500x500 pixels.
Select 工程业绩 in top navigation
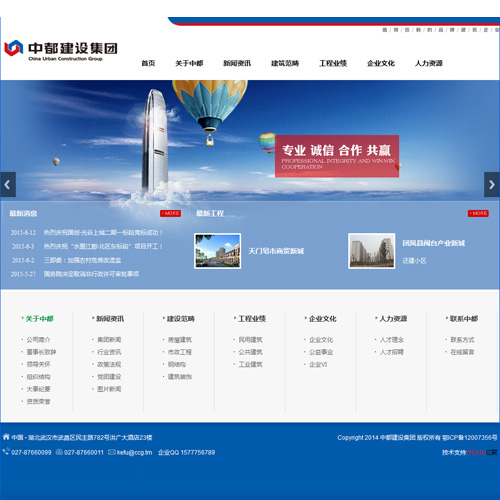point(333,63)
